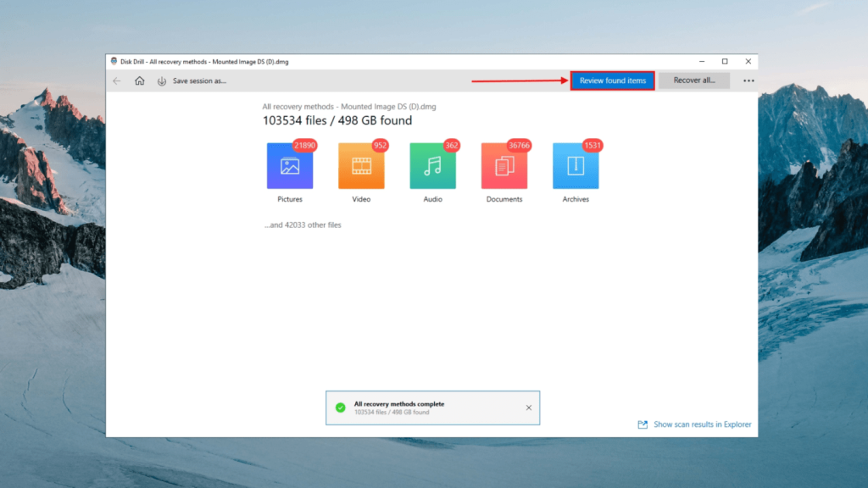Click the green completion checkmark icon

point(340,407)
